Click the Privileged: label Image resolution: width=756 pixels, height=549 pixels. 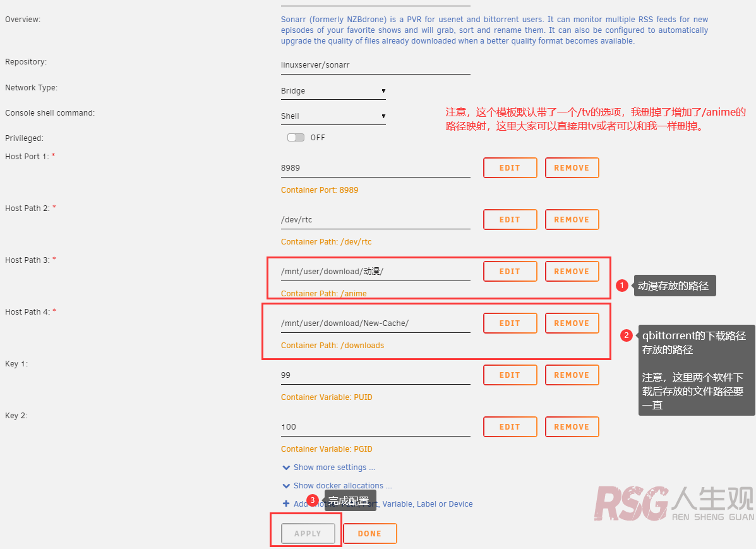click(24, 138)
